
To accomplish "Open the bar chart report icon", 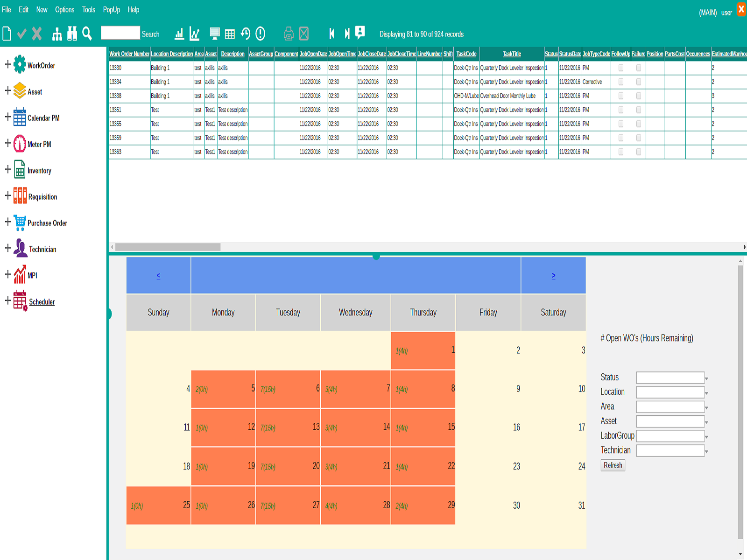I will click(179, 34).
